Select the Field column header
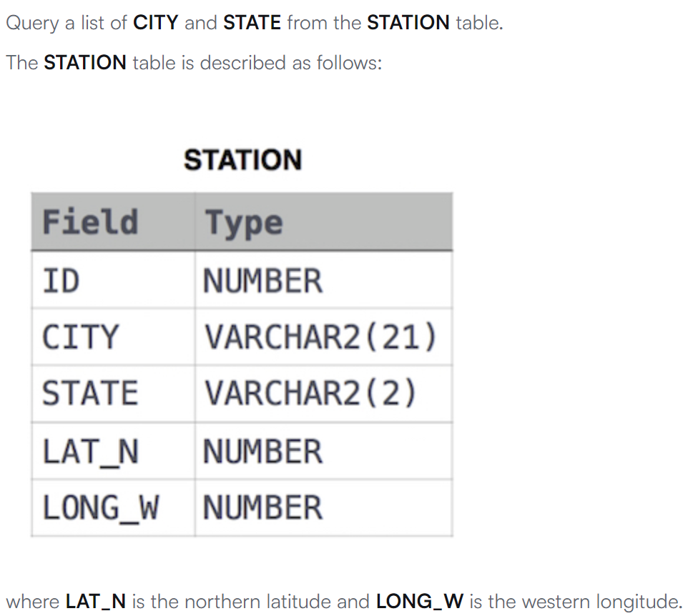698x616 pixels. (x=113, y=222)
